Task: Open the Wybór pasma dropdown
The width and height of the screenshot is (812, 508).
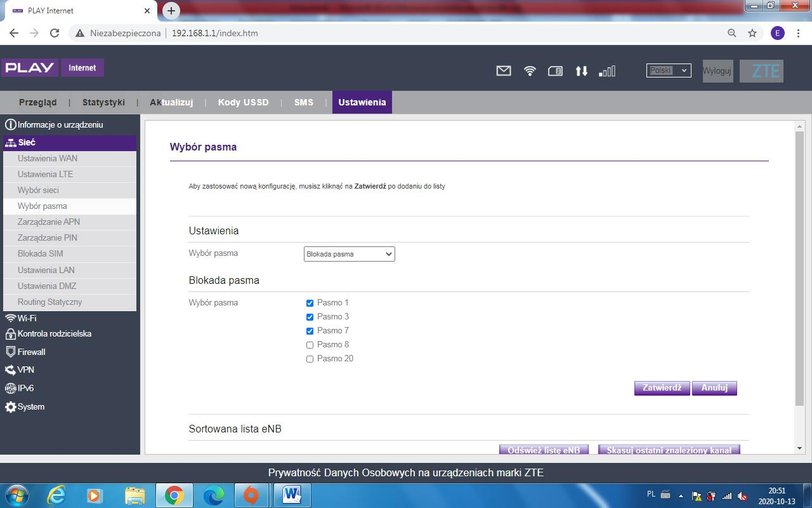Action: pyautogui.click(x=349, y=253)
